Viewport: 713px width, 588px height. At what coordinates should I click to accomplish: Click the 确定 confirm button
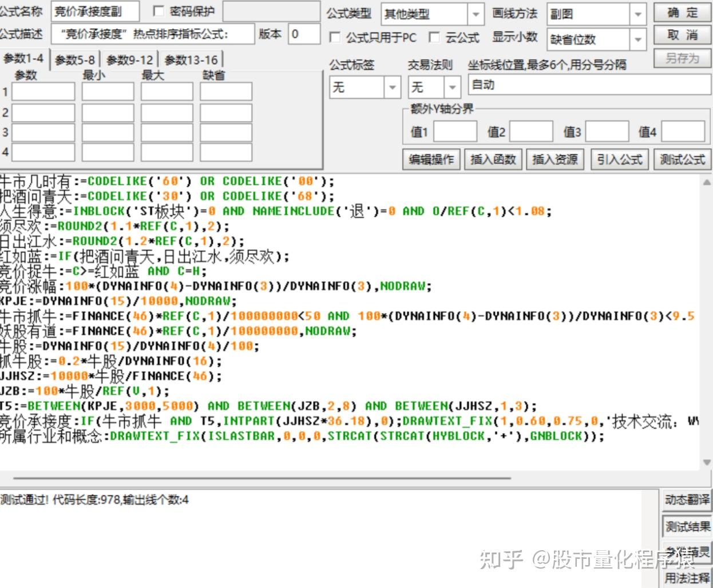coord(682,13)
